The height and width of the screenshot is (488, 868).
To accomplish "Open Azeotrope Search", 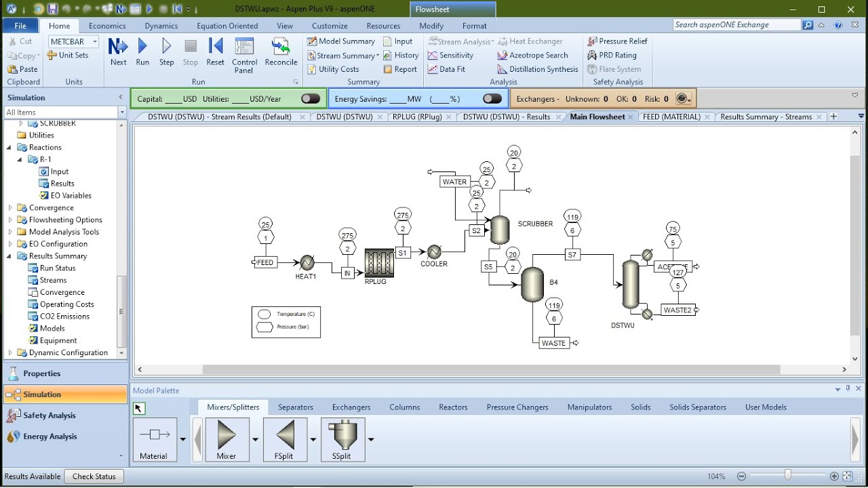I will (533, 56).
